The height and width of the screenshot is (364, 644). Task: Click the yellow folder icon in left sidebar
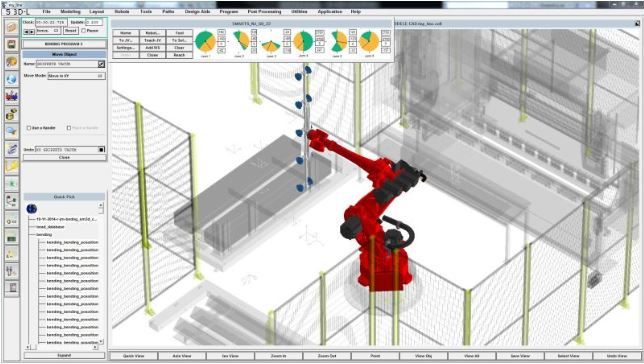coord(12,166)
